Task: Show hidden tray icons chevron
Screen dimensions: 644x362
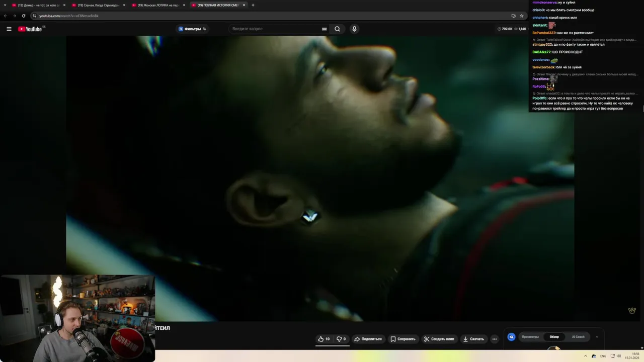Action: 586,356
